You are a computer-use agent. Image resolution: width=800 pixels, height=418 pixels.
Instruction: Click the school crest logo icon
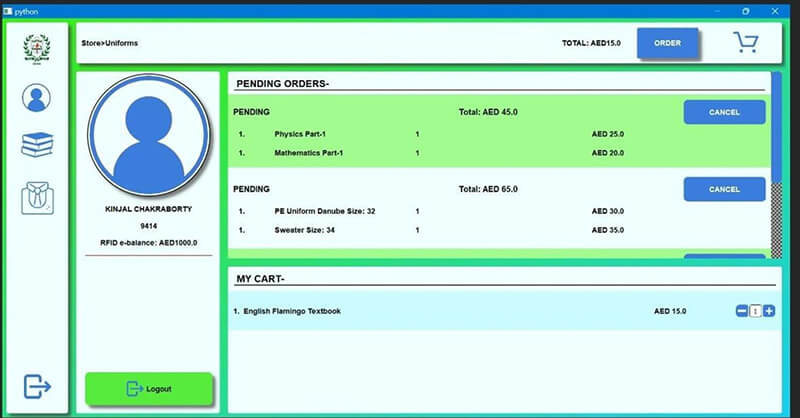coord(37,47)
